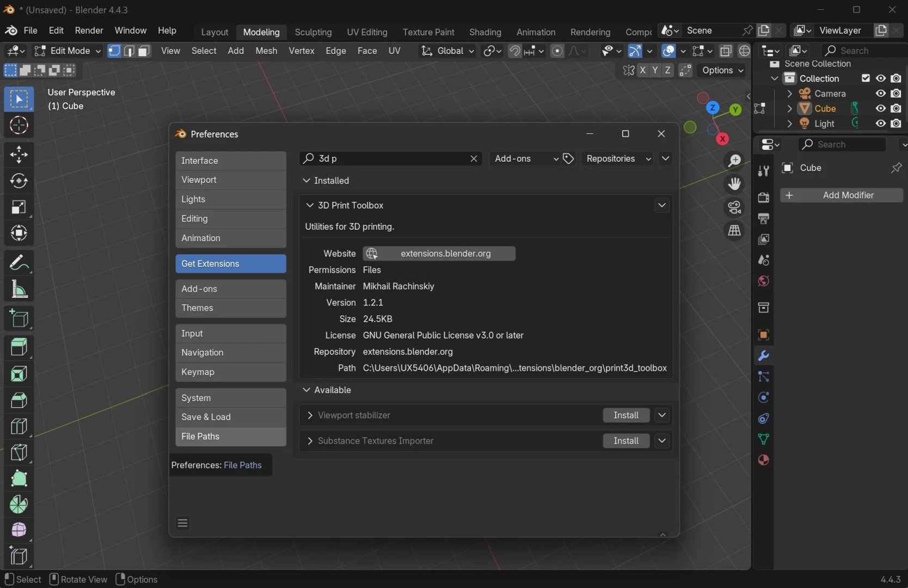This screenshot has height=588, width=908.
Task: Uncheck the Collection exclude checkbox
Action: (866, 78)
